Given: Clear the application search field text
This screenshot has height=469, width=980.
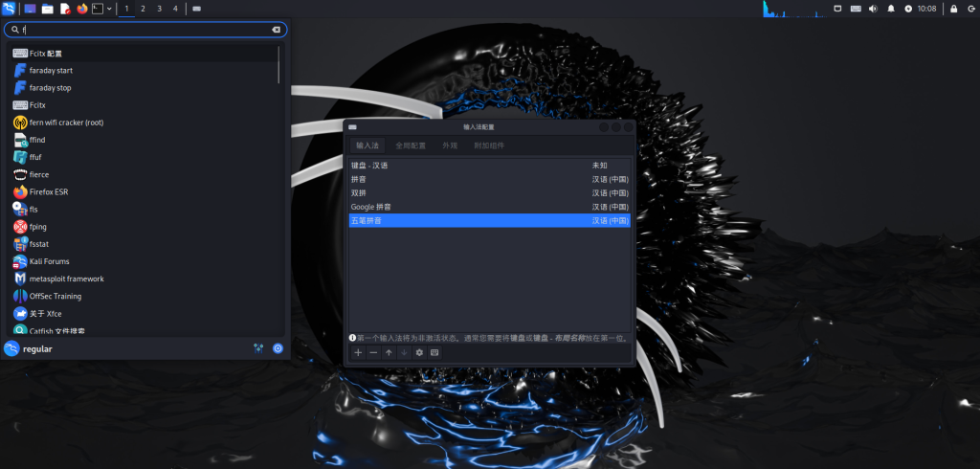Looking at the screenshot, I should pos(276,30).
